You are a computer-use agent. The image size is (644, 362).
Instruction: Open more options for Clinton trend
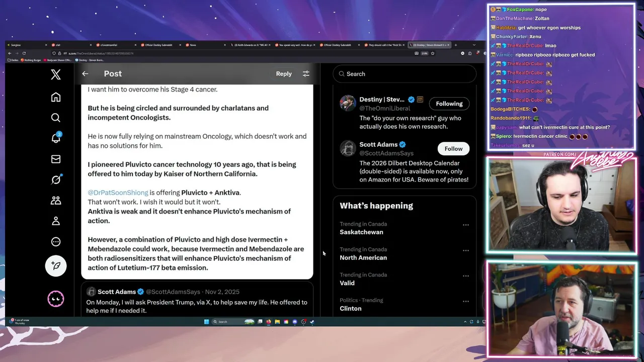[x=466, y=301]
